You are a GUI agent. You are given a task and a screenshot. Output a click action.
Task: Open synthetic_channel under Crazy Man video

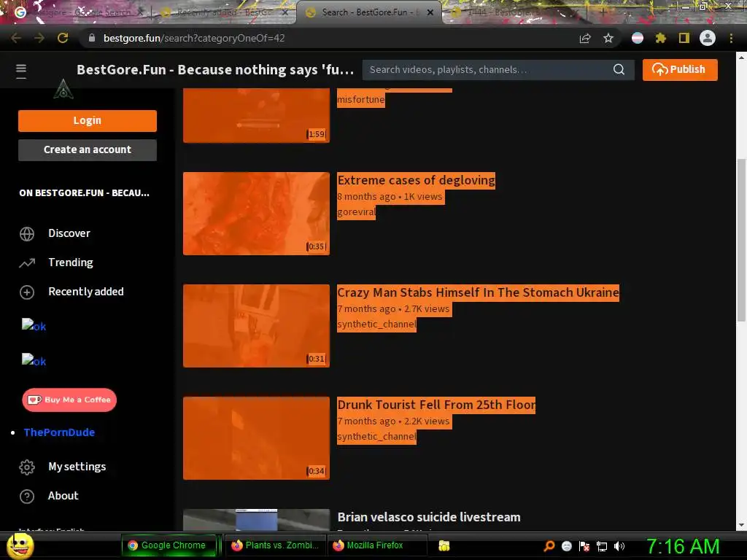coord(376,324)
